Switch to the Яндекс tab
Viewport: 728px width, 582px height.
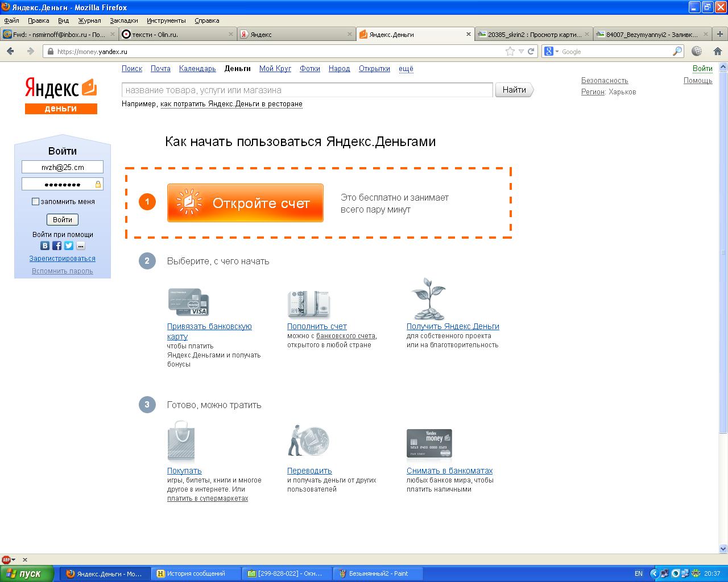tap(296, 34)
